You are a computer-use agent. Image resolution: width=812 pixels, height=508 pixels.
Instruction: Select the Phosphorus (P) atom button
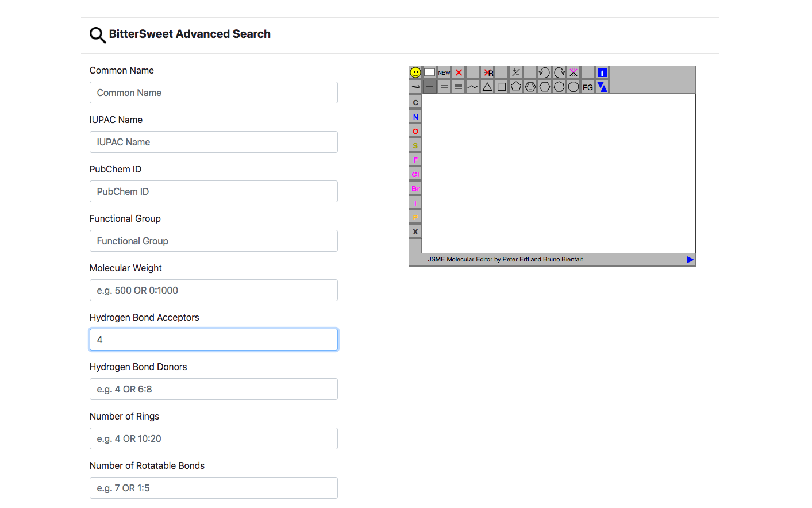[x=415, y=217]
